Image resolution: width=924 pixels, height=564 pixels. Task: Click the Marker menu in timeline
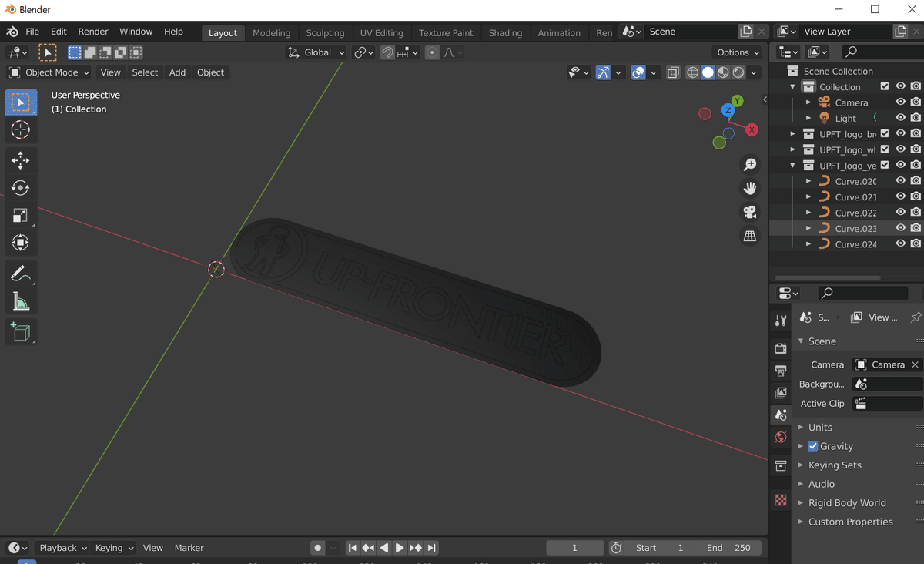coord(189,548)
